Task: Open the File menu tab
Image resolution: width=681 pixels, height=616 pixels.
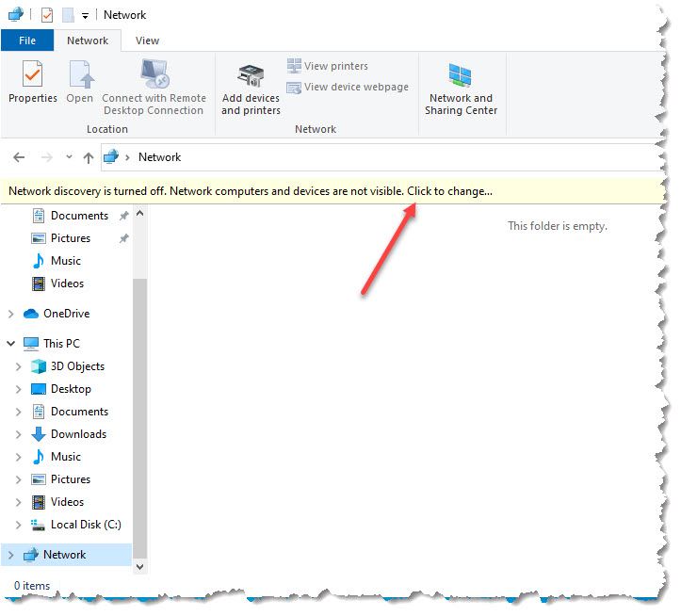Action: click(x=27, y=41)
